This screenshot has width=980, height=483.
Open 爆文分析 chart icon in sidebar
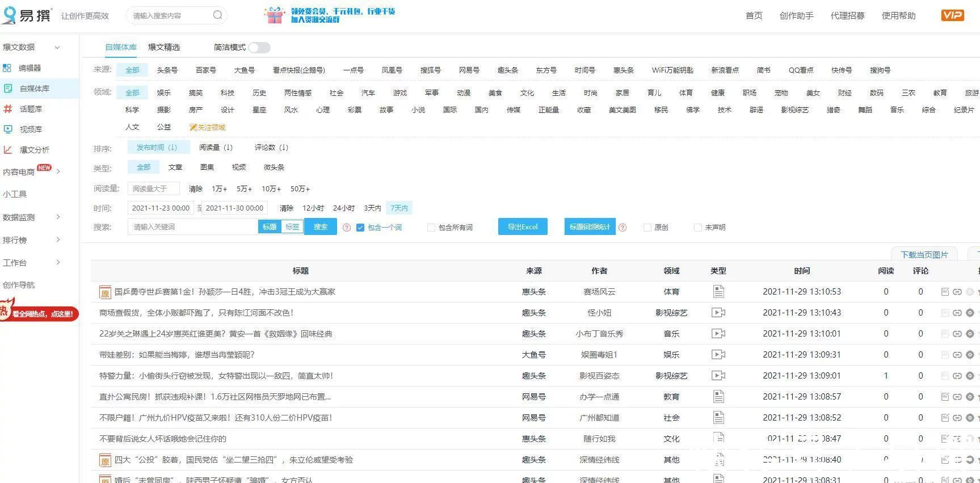(x=8, y=150)
